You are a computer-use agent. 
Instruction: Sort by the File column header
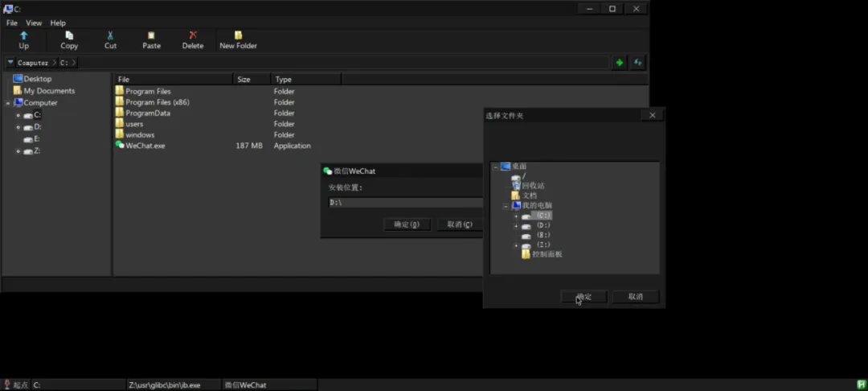click(174, 79)
